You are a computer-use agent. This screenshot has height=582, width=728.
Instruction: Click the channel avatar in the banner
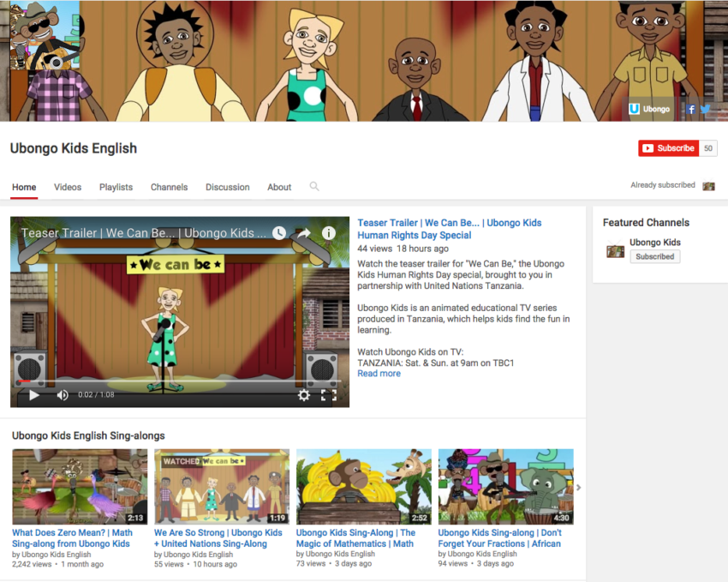point(45,35)
